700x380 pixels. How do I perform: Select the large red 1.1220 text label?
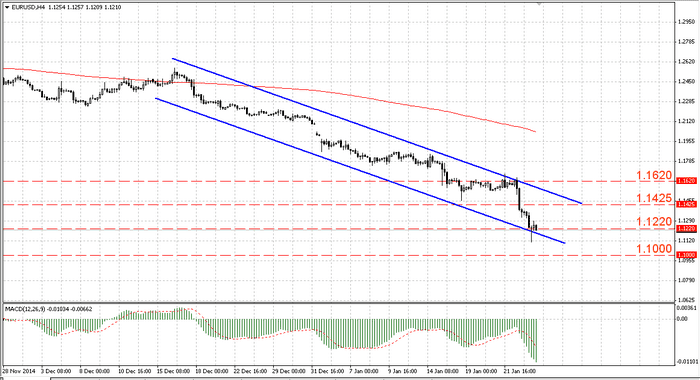(x=654, y=221)
